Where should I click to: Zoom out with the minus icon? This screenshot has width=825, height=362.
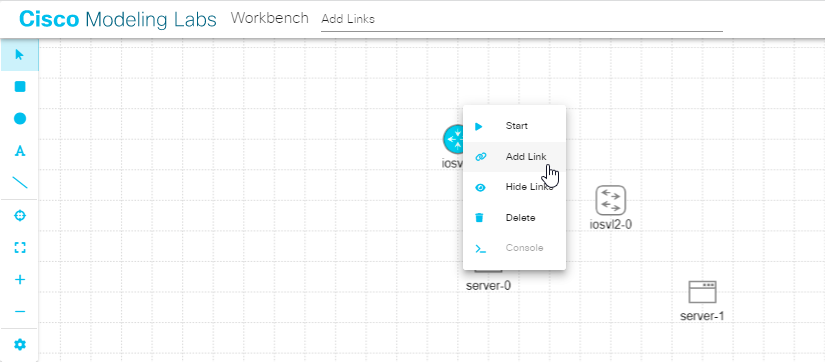tap(19, 311)
